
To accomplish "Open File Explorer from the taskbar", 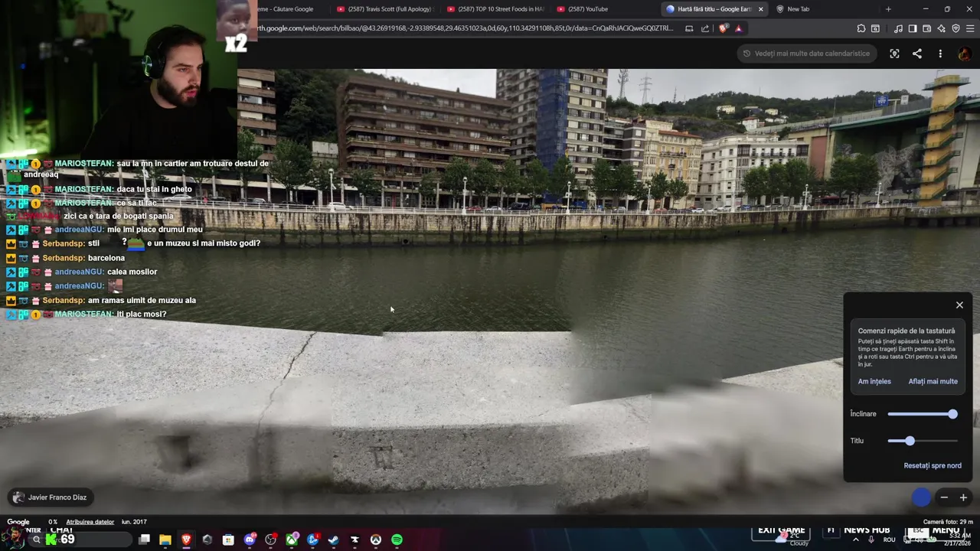I will coord(165,540).
